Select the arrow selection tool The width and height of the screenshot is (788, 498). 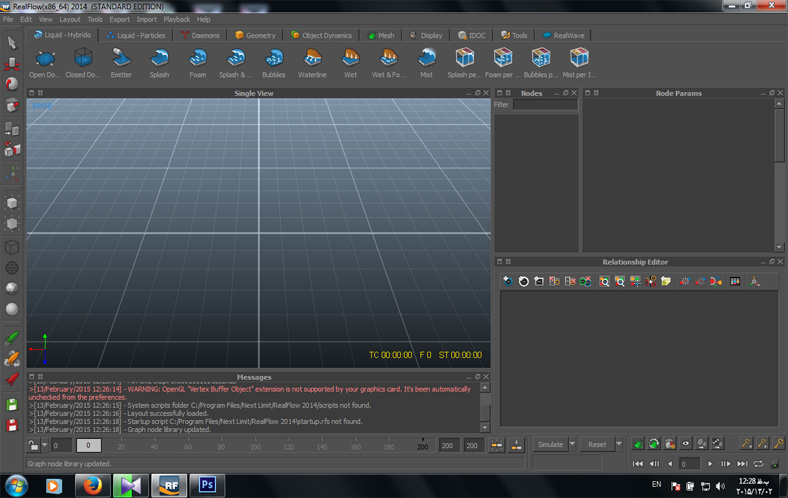[12, 43]
